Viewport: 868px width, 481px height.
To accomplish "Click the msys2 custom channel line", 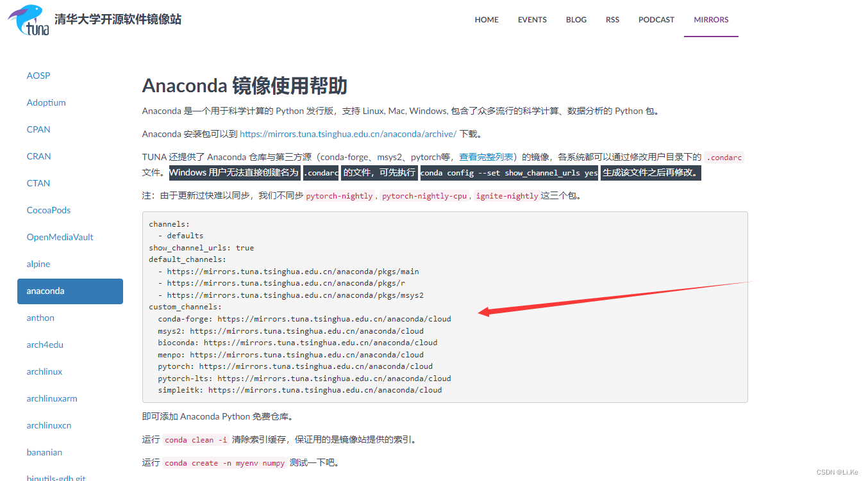I will (290, 331).
